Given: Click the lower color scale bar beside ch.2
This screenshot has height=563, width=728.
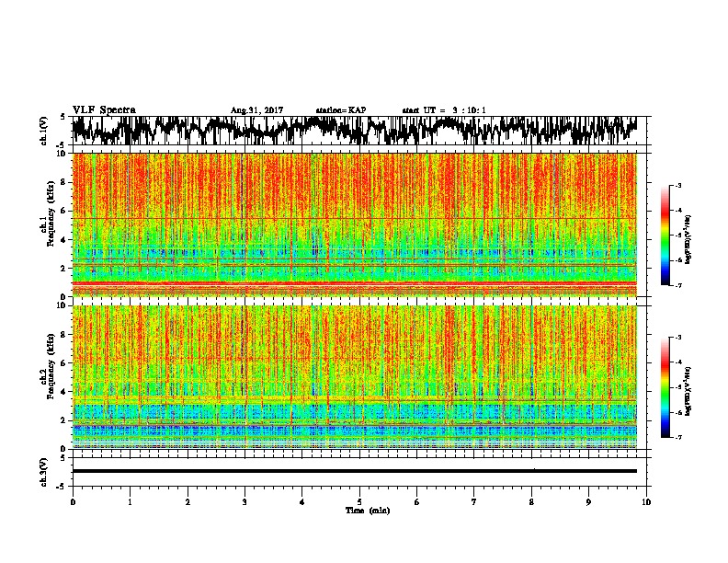Looking at the screenshot, I should [x=665, y=387].
